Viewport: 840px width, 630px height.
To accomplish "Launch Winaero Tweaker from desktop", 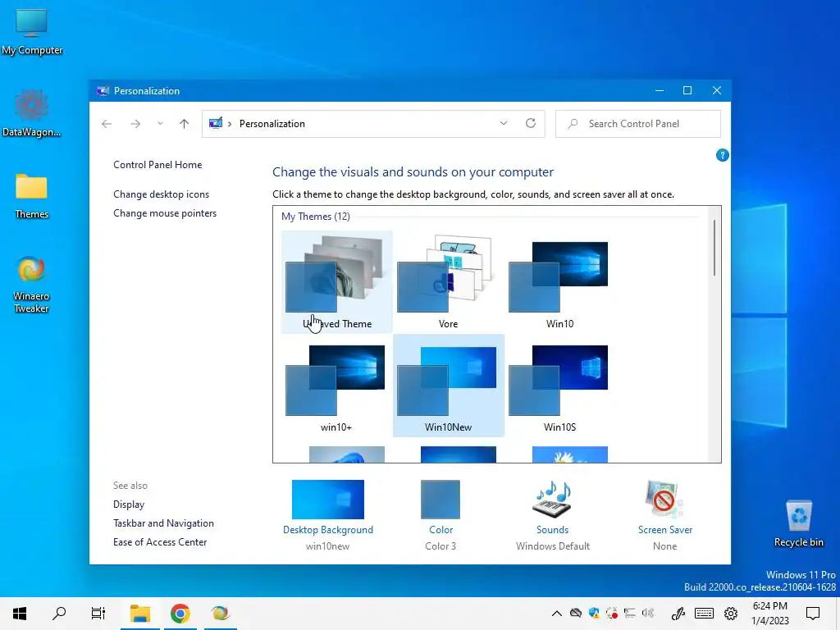I will (x=32, y=284).
